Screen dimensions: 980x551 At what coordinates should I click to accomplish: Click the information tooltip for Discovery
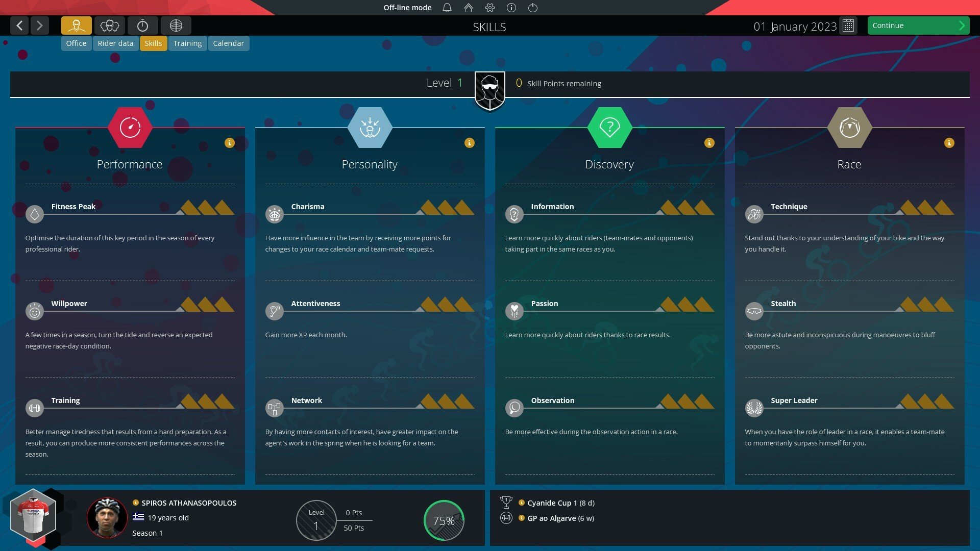coord(709,143)
